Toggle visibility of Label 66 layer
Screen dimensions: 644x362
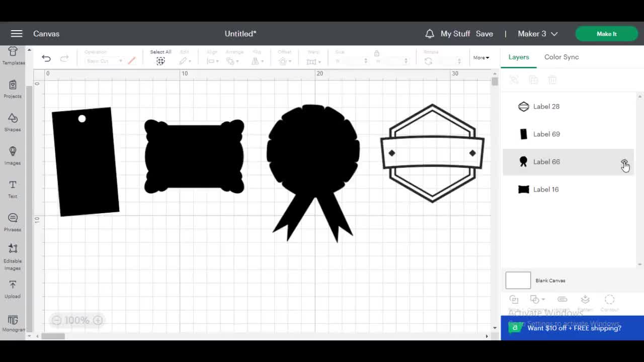click(x=624, y=162)
